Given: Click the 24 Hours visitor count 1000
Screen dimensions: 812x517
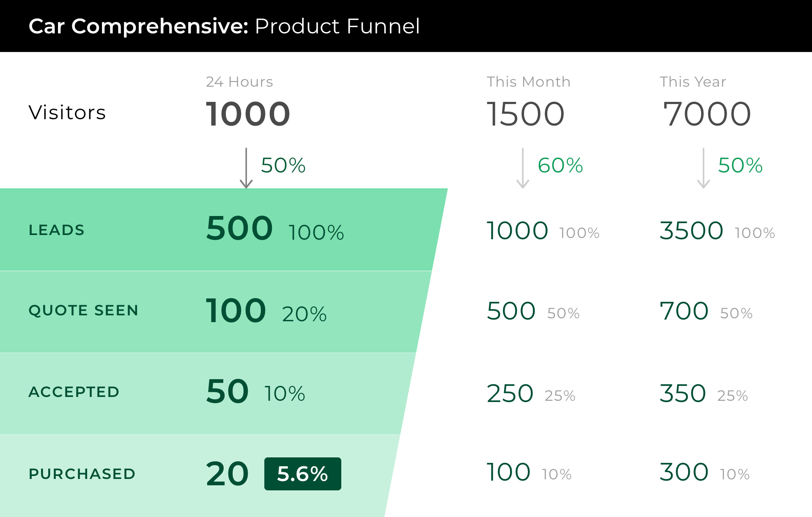Looking at the screenshot, I should [248, 114].
